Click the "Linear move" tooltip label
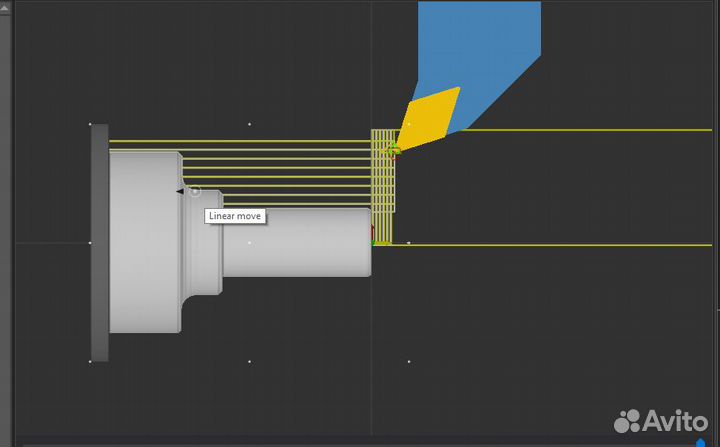 pyautogui.click(x=235, y=216)
